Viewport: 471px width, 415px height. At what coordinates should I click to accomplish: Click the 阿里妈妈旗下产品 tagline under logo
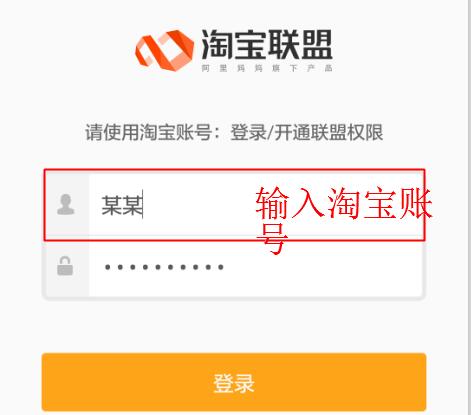(267, 68)
